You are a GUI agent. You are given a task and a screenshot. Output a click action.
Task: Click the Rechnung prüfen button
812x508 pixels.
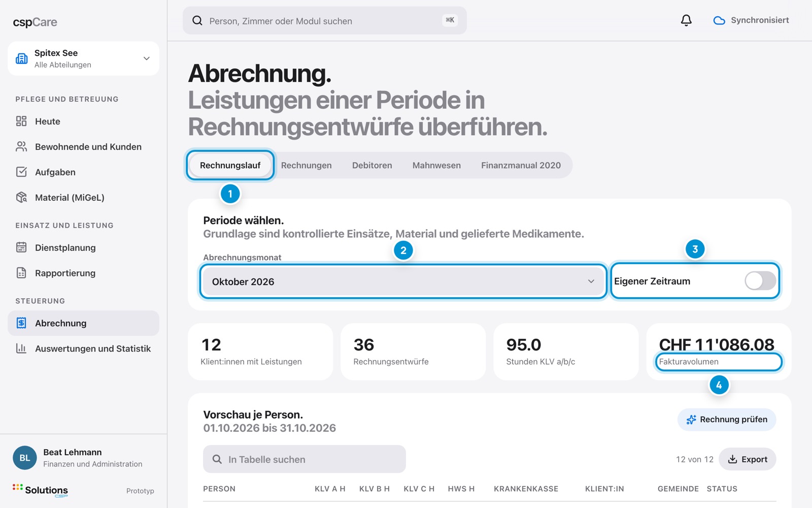(x=727, y=420)
